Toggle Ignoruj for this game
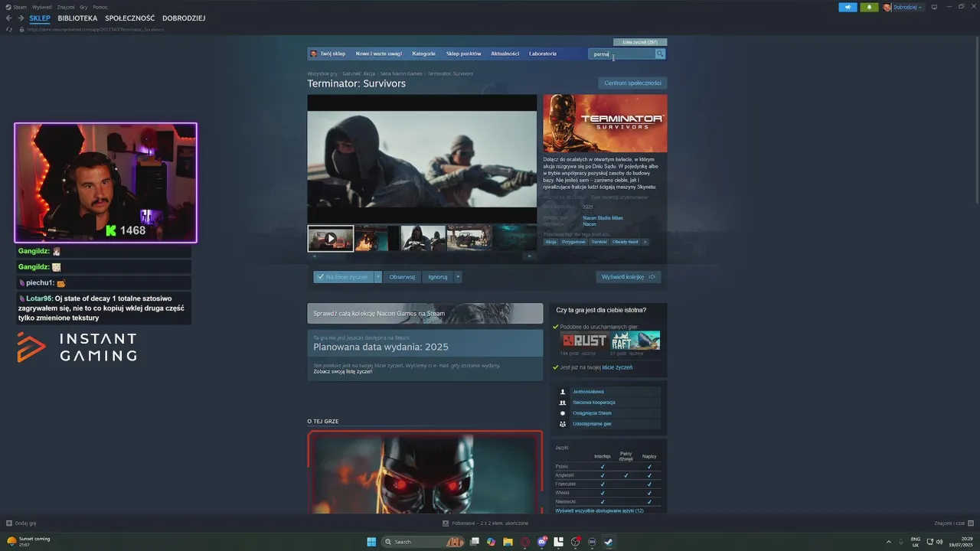The image size is (980, 551). point(438,277)
